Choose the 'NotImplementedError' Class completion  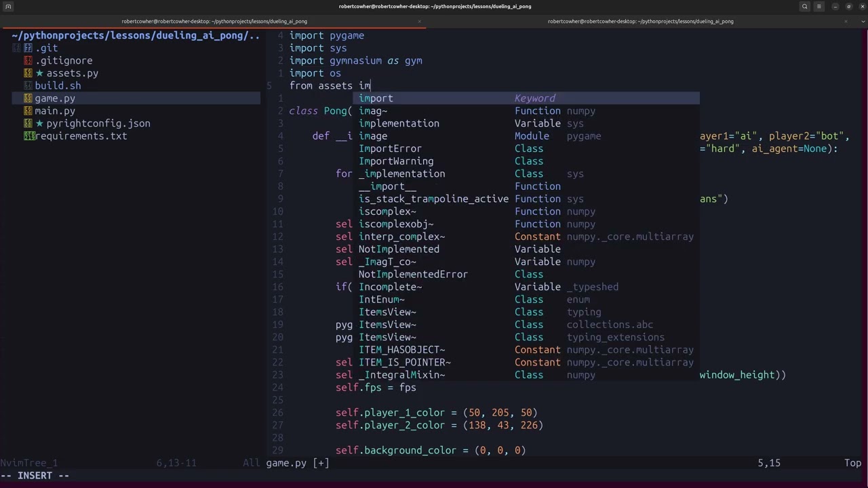pyautogui.click(x=526, y=274)
